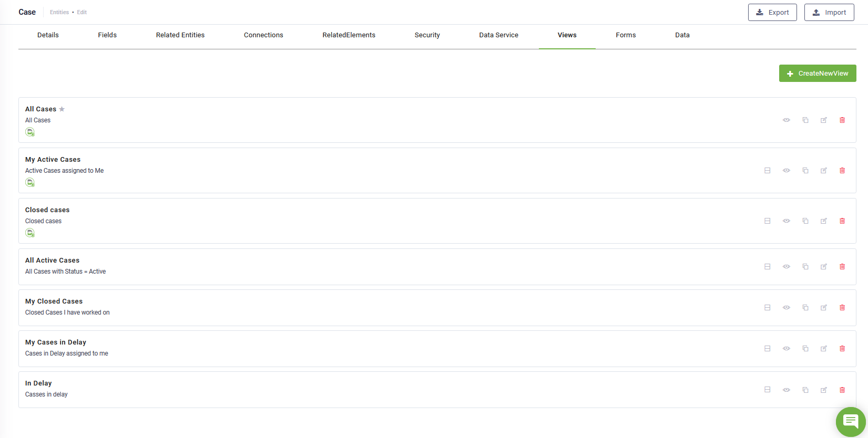The width and height of the screenshot is (868, 438).
Task: Edit the All Cases view
Action: click(824, 120)
